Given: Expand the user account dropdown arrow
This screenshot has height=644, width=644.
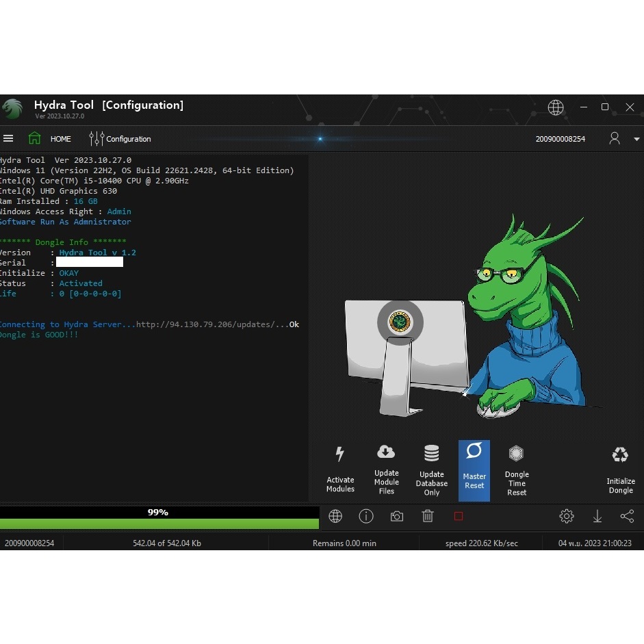Looking at the screenshot, I should [636, 139].
